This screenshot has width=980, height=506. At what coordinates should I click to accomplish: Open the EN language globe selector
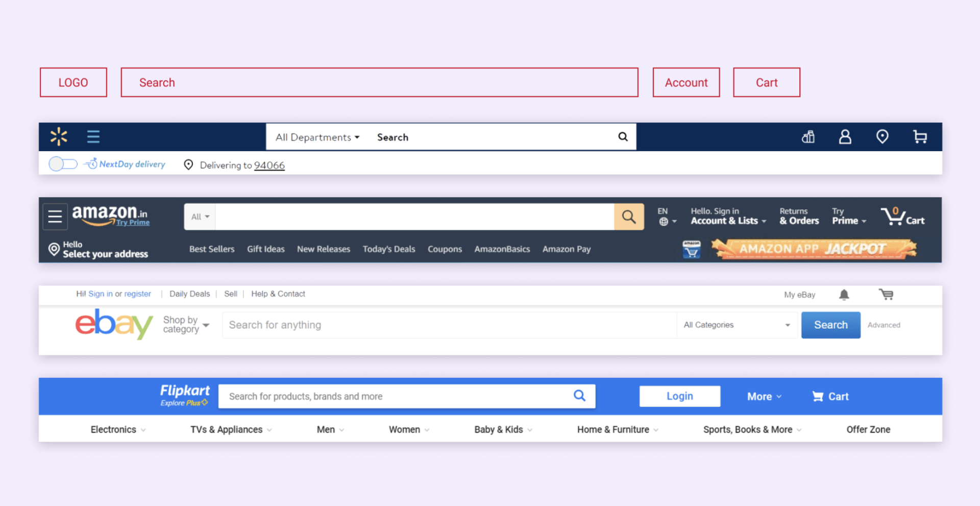point(667,216)
